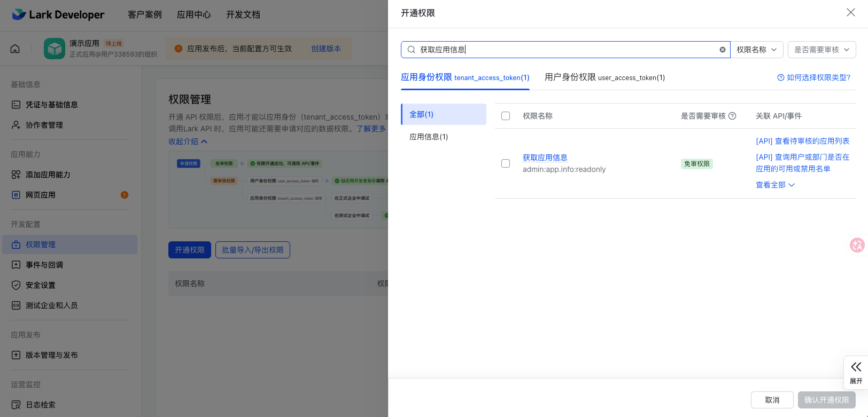868x417 pixels.
Task: Close the 开通权限 drawer panel
Action: pos(850,12)
